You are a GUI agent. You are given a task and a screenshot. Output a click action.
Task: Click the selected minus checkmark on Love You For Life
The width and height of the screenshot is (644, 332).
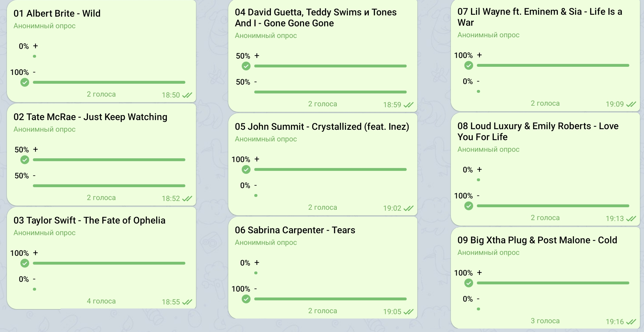(469, 206)
